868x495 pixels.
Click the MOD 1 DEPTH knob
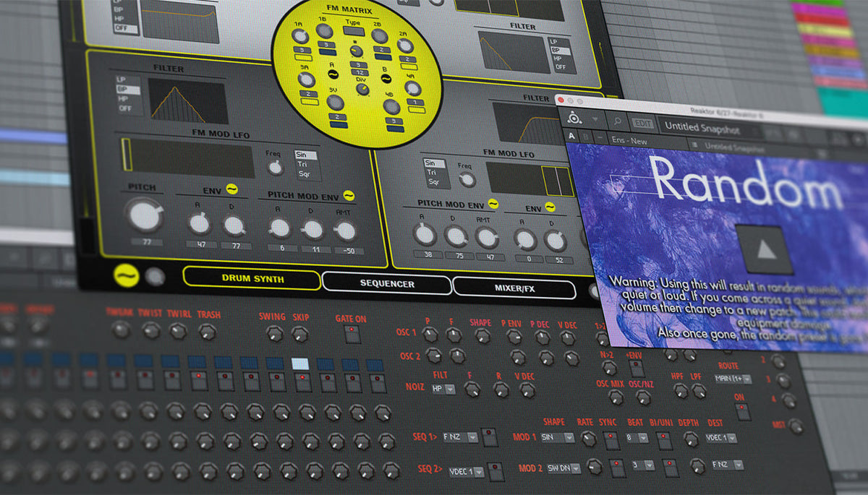click(x=692, y=439)
